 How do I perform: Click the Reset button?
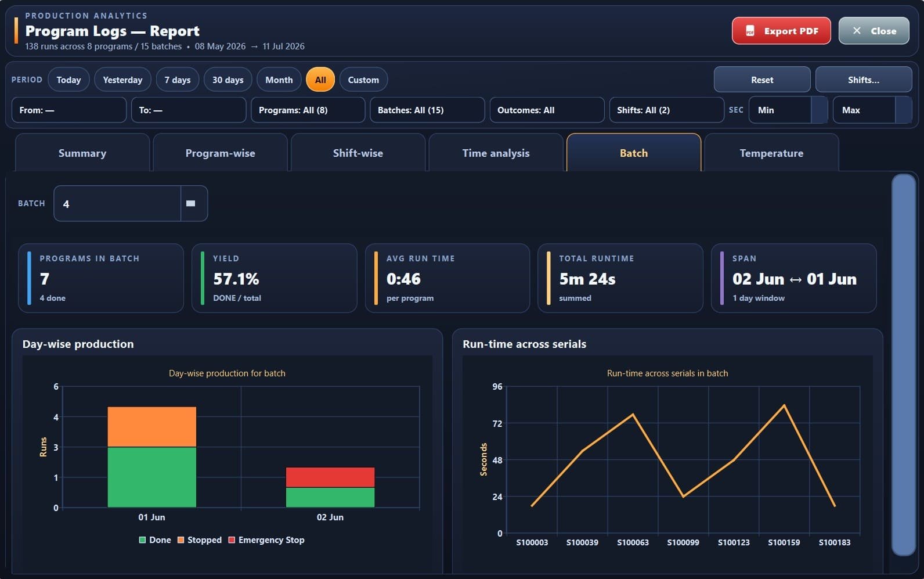pos(762,80)
